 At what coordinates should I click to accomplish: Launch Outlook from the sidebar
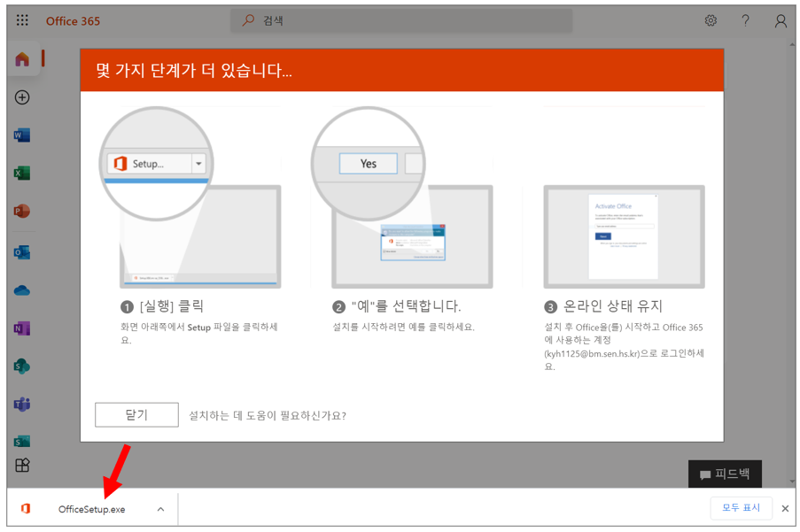[22, 252]
